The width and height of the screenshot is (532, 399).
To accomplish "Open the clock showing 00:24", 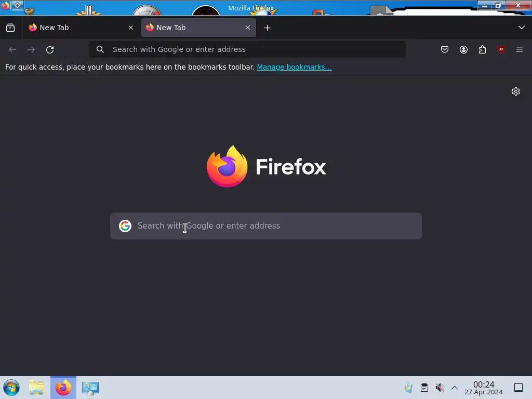I will [x=484, y=388].
